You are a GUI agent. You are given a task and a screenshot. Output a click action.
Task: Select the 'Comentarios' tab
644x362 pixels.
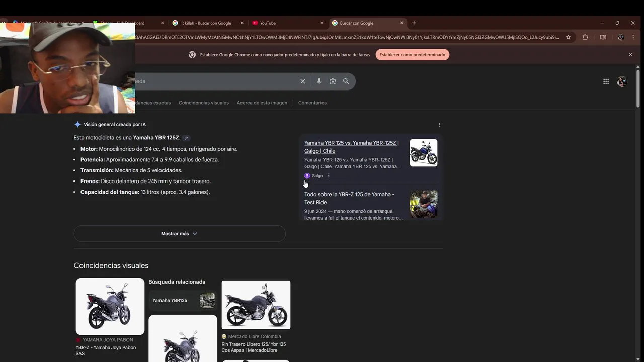312,103
